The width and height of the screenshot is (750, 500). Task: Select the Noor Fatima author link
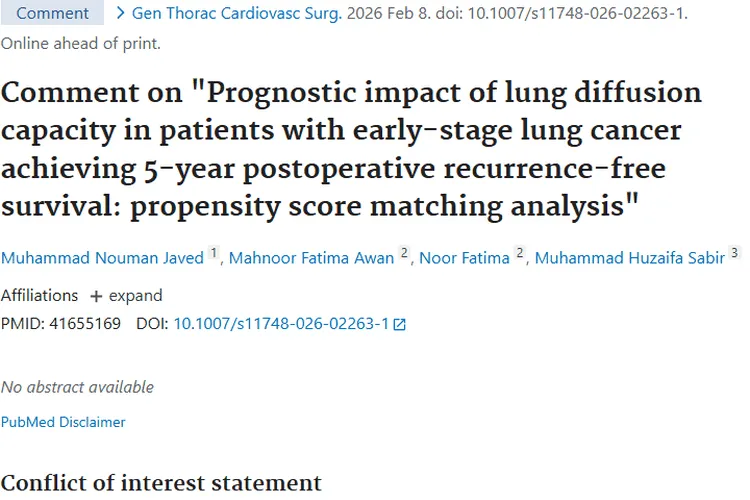pos(464,259)
